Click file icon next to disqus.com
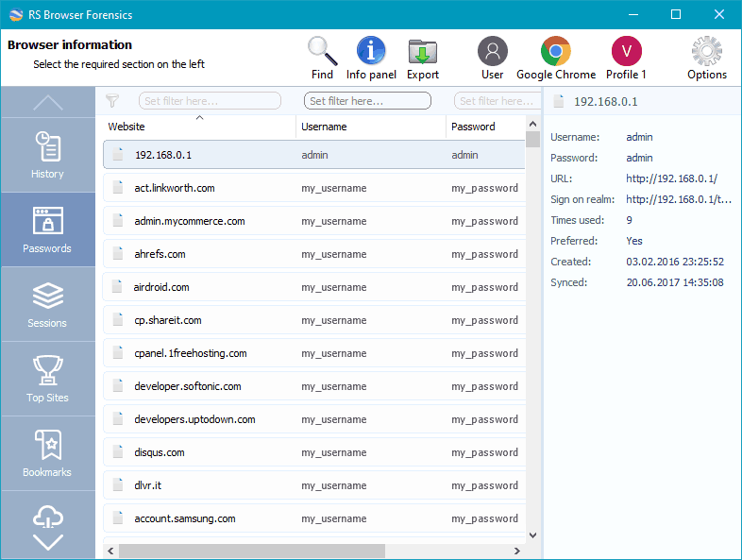The height and width of the screenshot is (560, 742). pyautogui.click(x=118, y=451)
